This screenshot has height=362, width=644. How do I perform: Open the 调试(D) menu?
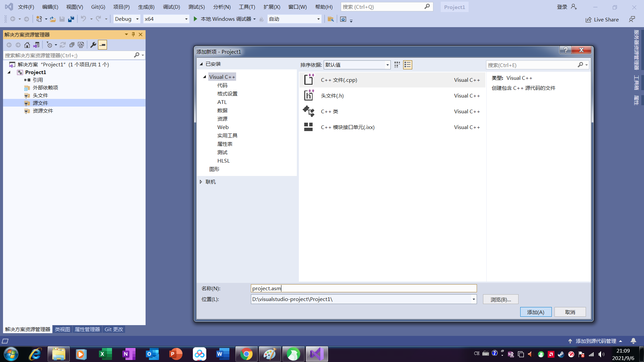coord(171,7)
